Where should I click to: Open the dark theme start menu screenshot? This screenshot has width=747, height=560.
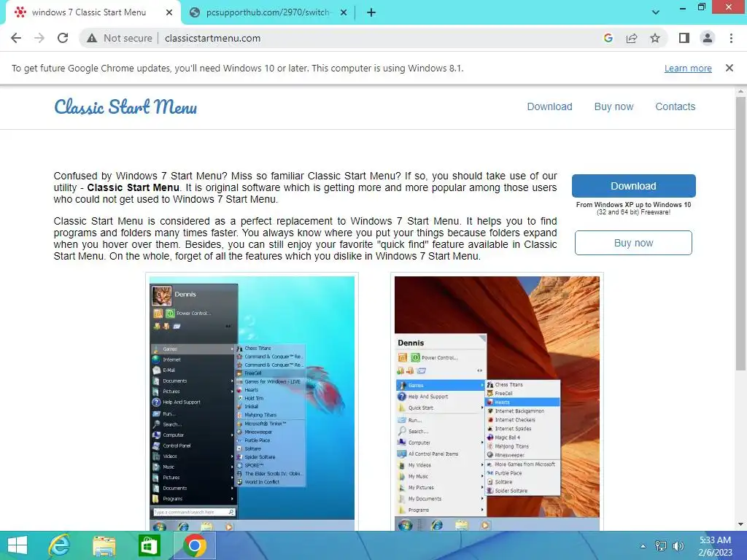(252, 402)
